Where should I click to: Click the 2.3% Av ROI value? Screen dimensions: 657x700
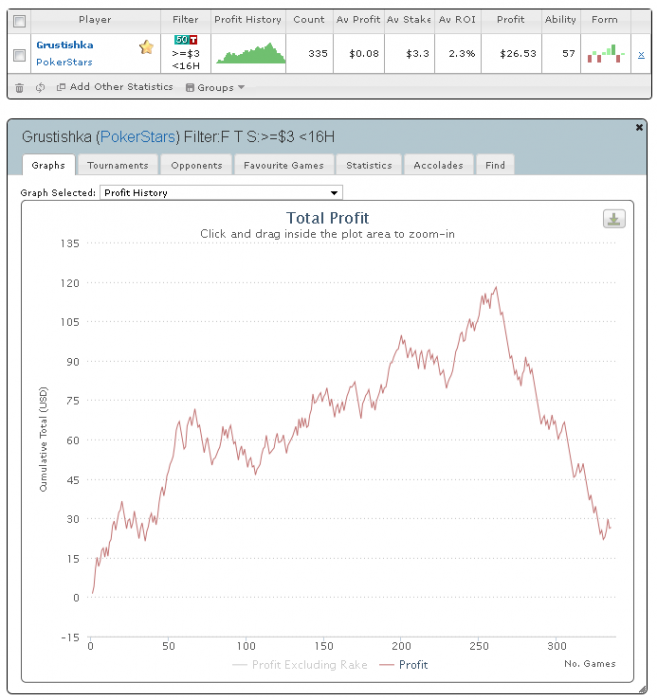tap(462, 54)
